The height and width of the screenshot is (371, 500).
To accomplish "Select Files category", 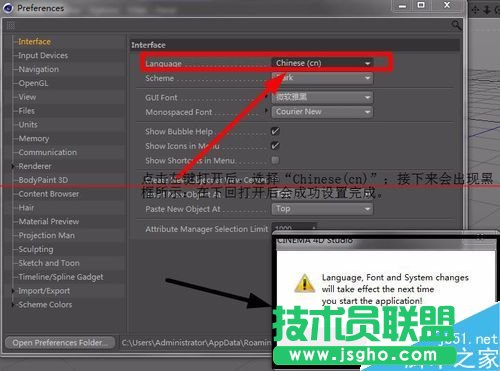I will 27,111.
